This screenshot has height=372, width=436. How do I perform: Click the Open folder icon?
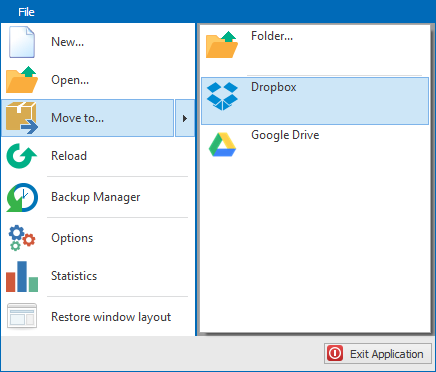tap(22, 80)
